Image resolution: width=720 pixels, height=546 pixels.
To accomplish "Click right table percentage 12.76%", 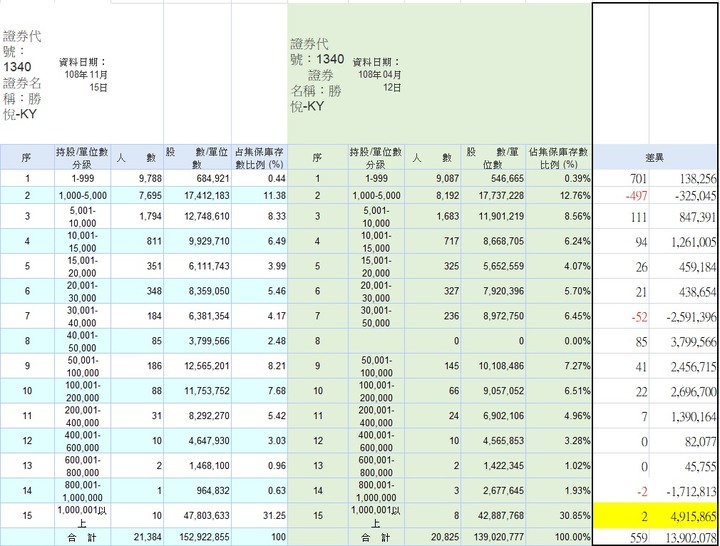I will click(x=558, y=195).
